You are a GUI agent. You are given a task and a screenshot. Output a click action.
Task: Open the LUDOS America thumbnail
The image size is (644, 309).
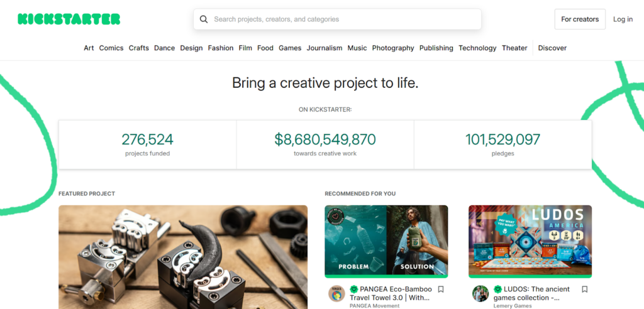[x=530, y=241]
